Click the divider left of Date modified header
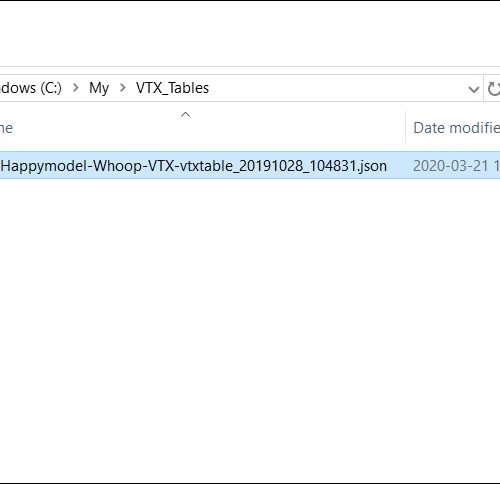 click(406, 127)
